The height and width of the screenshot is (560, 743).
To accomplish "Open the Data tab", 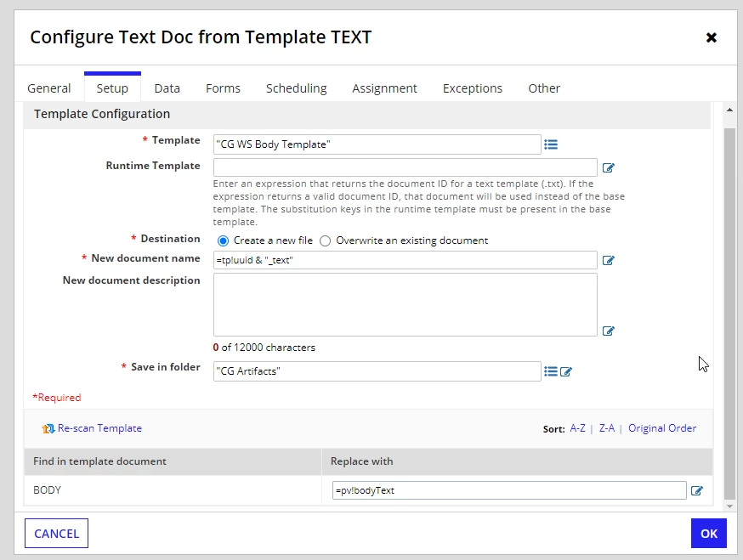I will [167, 88].
